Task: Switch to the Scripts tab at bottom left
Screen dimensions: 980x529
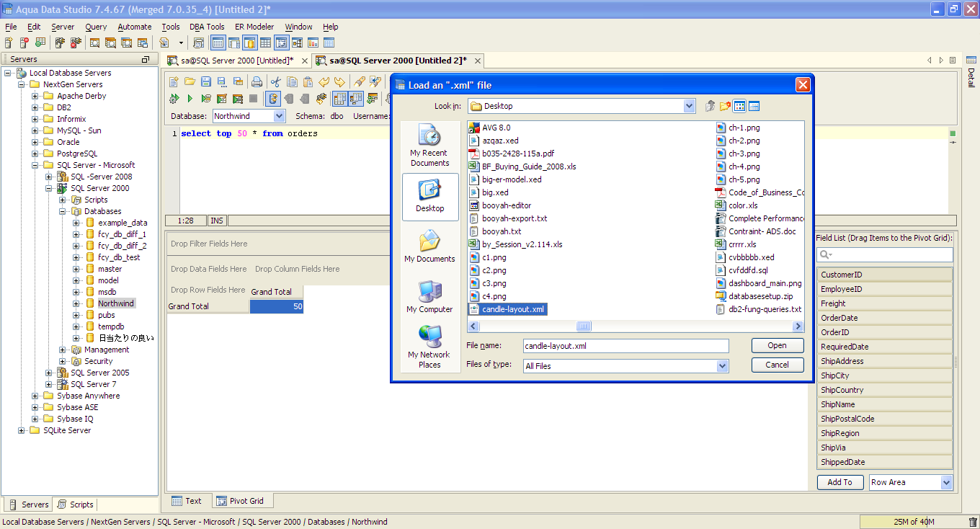Action: tap(75, 504)
